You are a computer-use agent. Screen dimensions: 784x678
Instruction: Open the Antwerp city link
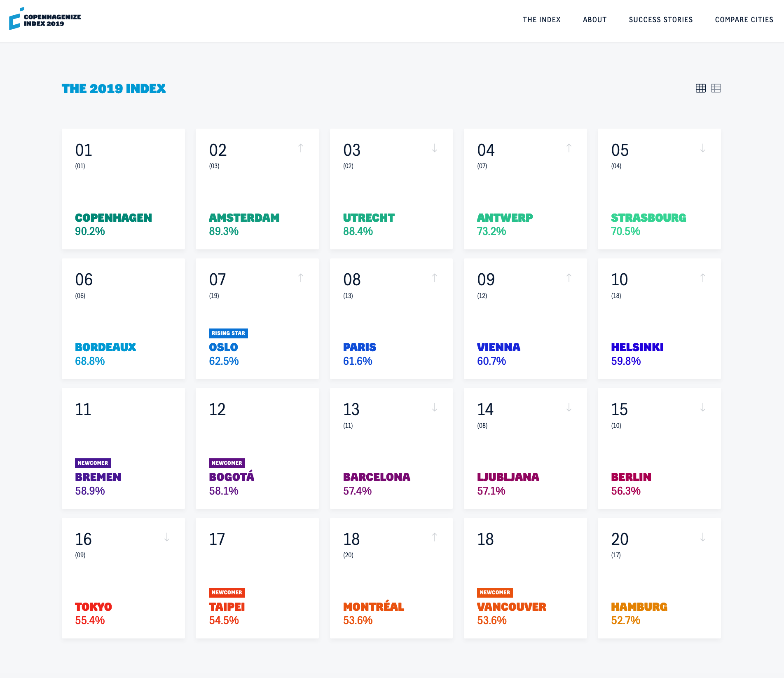coord(505,218)
